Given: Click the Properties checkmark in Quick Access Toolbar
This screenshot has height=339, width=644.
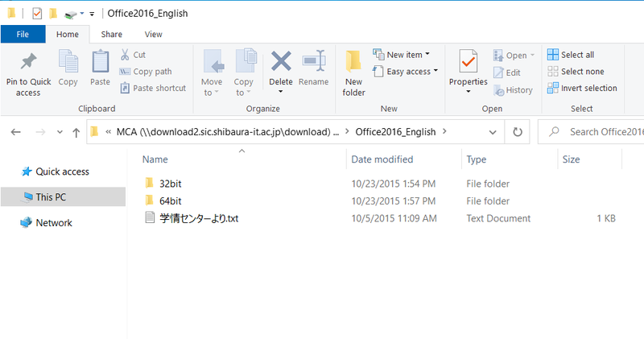Looking at the screenshot, I should tap(37, 14).
